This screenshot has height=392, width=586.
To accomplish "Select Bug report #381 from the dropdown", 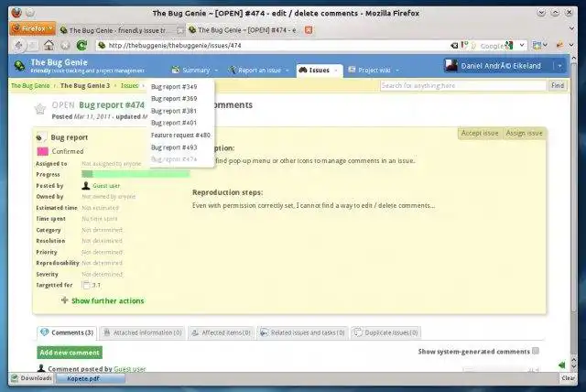I will pyautogui.click(x=174, y=111).
